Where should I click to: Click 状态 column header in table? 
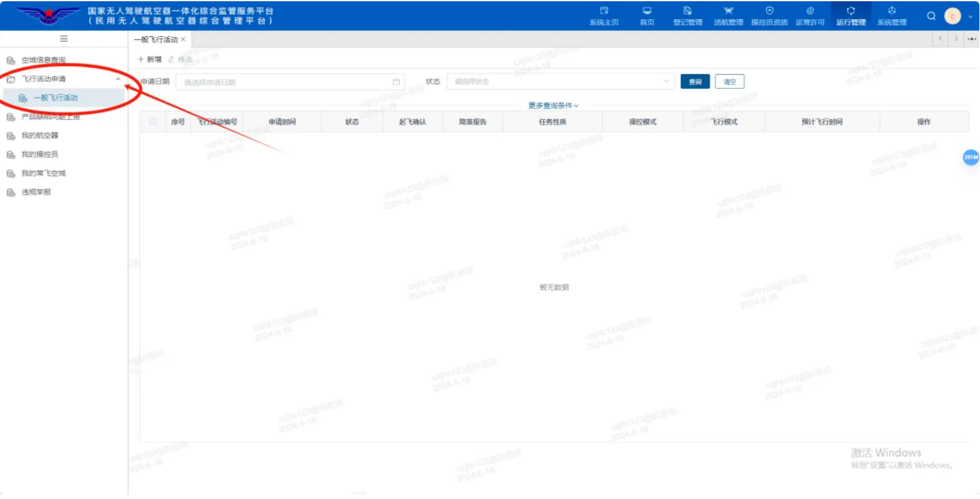coord(352,122)
